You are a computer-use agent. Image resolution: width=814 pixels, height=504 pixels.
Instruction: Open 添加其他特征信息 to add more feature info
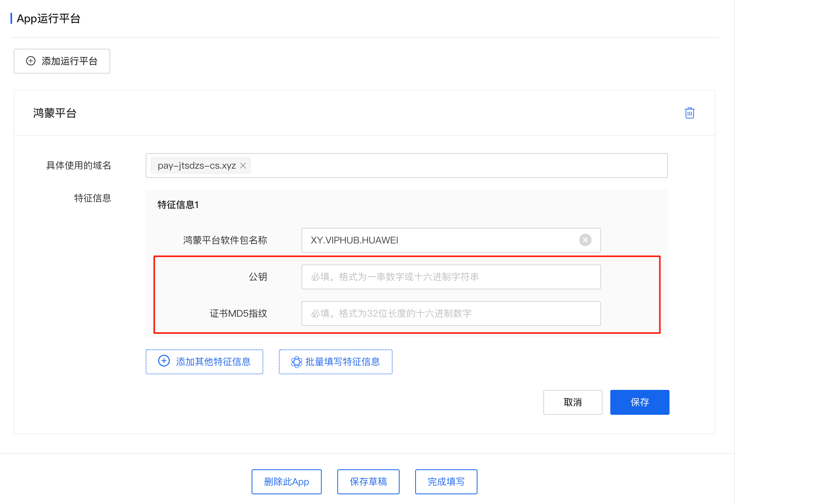click(204, 361)
